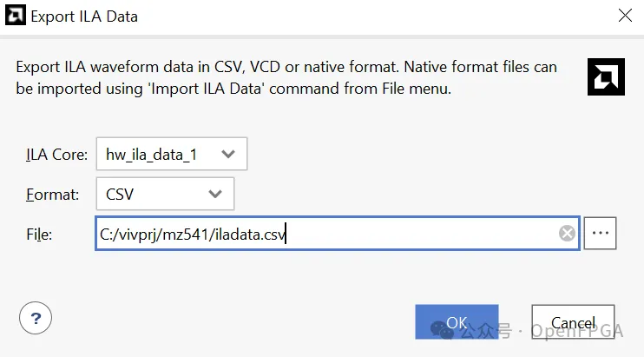This screenshot has width=644, height=357.
Task: Expand the Format dropdown chevron
Action: 215,194
